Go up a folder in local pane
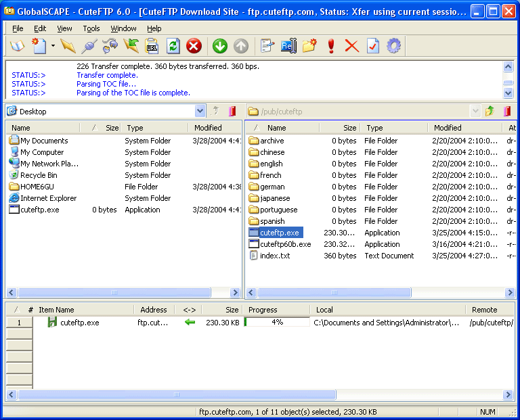The height and width of the screenshot is (420, 520). pos(215,111)
